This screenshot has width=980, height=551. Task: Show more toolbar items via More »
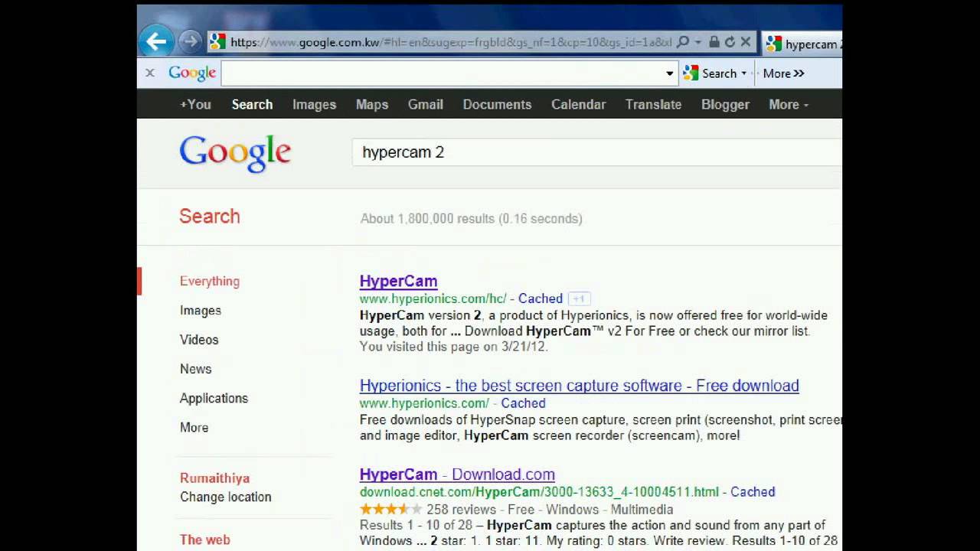pyautogui.click(x=784, y=73)
